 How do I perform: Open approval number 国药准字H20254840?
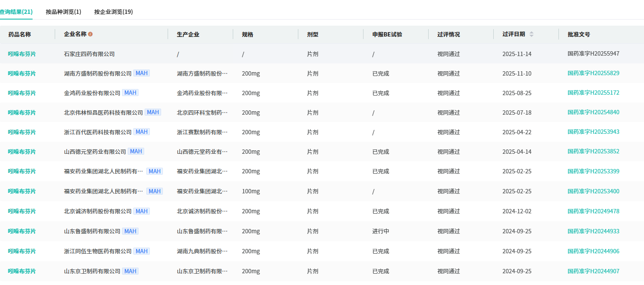coord(593,112)
